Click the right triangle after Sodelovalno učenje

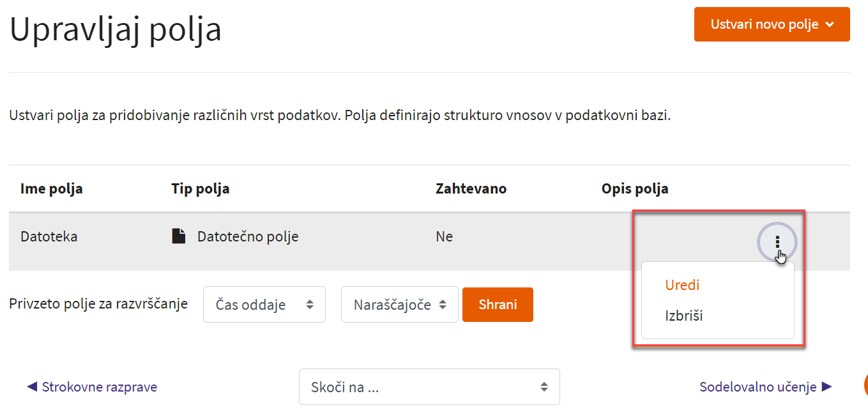click(x=826, y=386)
